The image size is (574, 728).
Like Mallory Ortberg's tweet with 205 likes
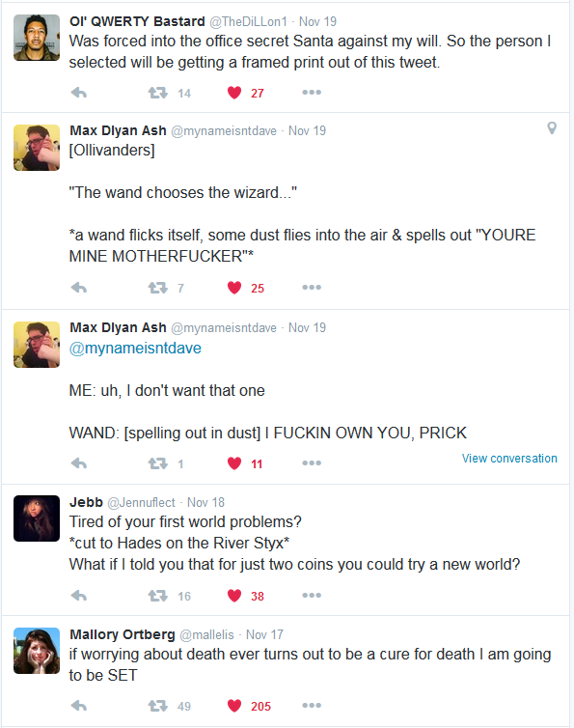[x=234, y=706]
